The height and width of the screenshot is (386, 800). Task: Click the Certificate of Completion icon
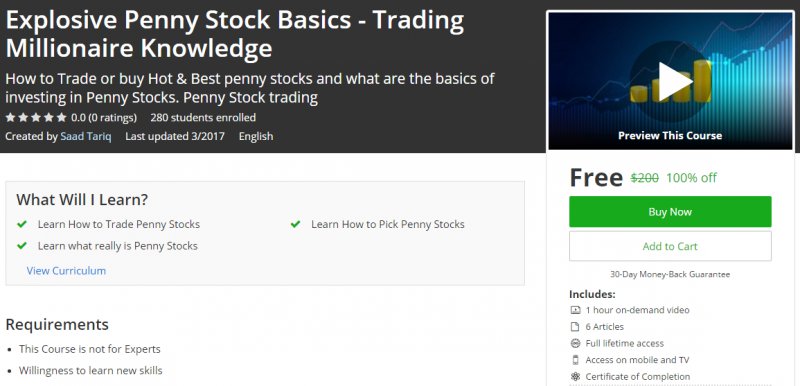[576, 377]
